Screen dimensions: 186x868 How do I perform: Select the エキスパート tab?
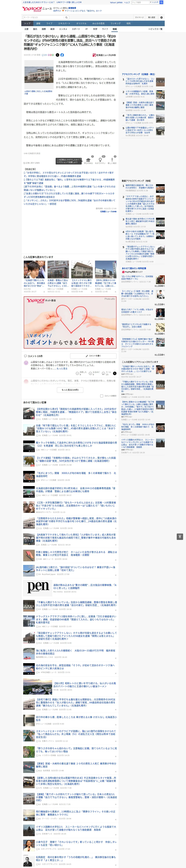point(64,24)
